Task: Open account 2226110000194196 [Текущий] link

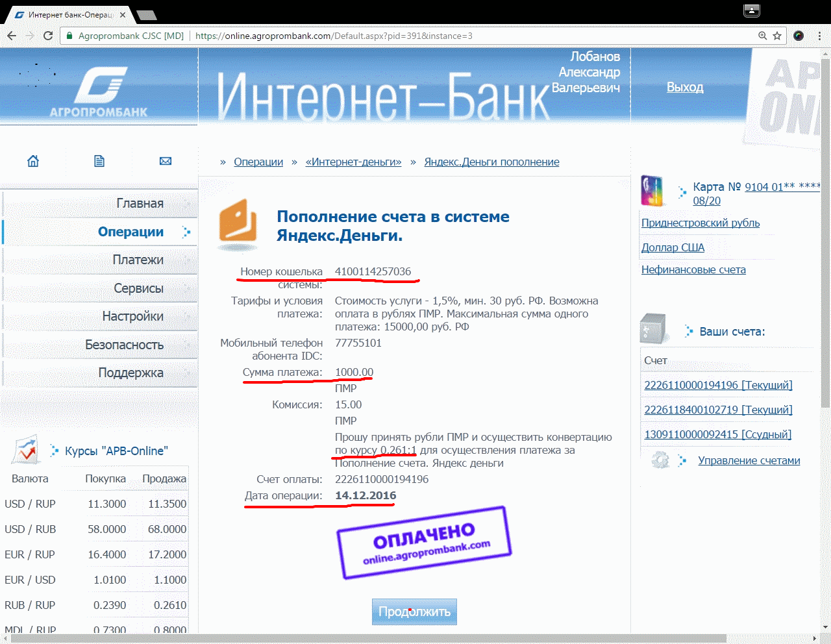Action: (718, 385)
